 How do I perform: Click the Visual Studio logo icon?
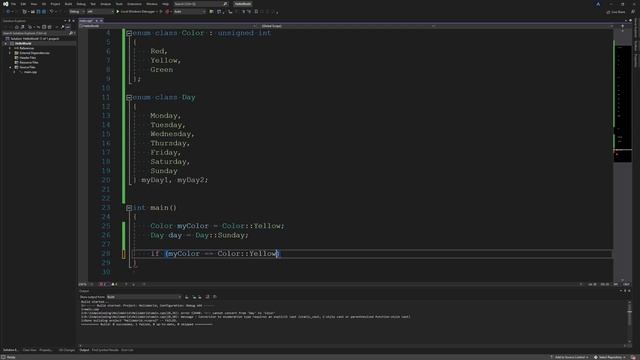(x=6, y=4)
